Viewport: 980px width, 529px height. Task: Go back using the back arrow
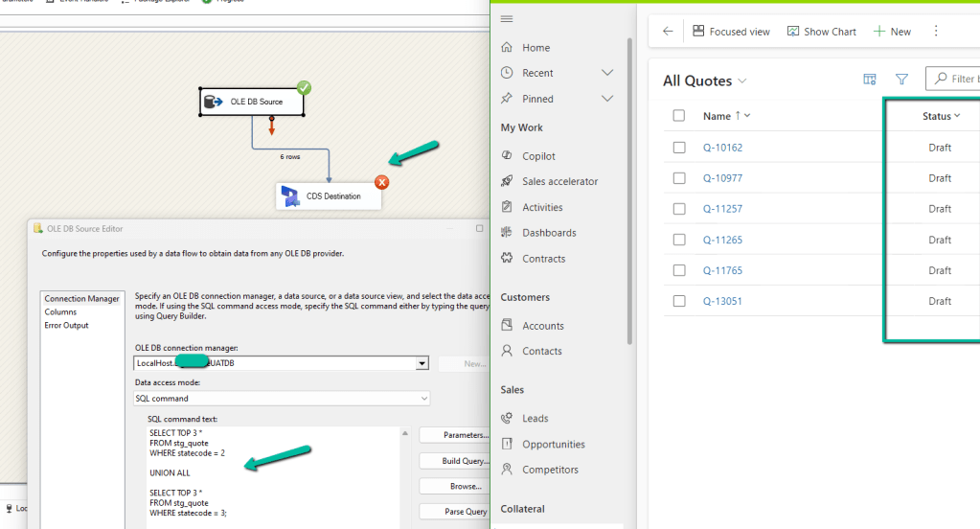668,32
